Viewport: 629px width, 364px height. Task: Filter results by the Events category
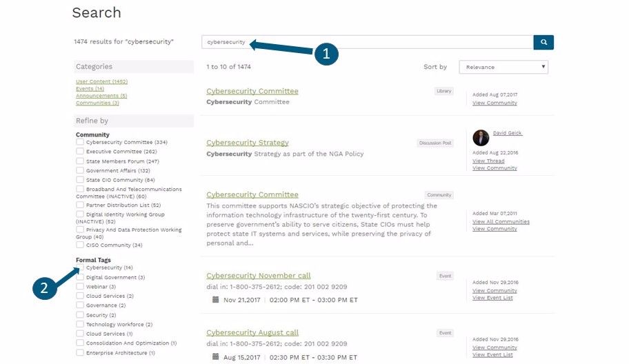coord(90,89)
